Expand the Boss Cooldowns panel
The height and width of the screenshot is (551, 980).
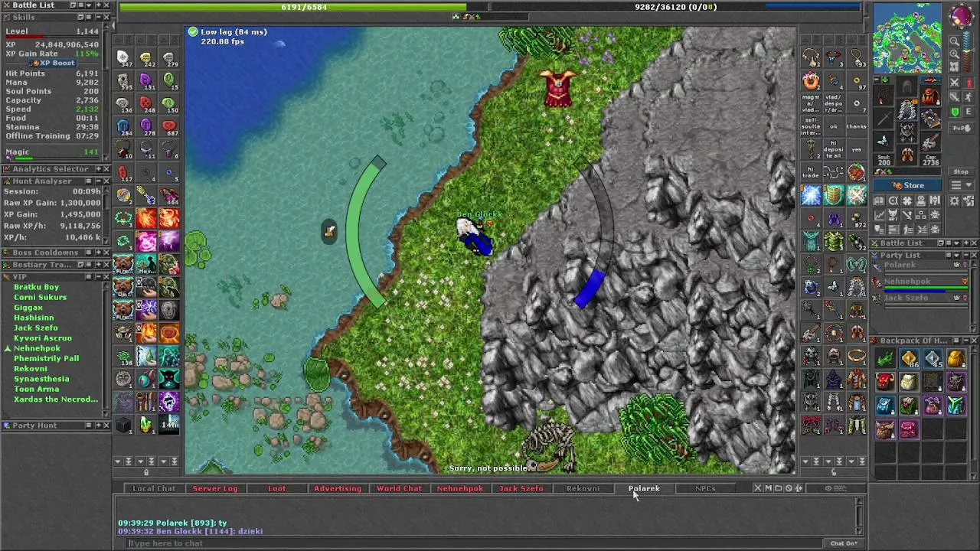[x=98, y=252]
